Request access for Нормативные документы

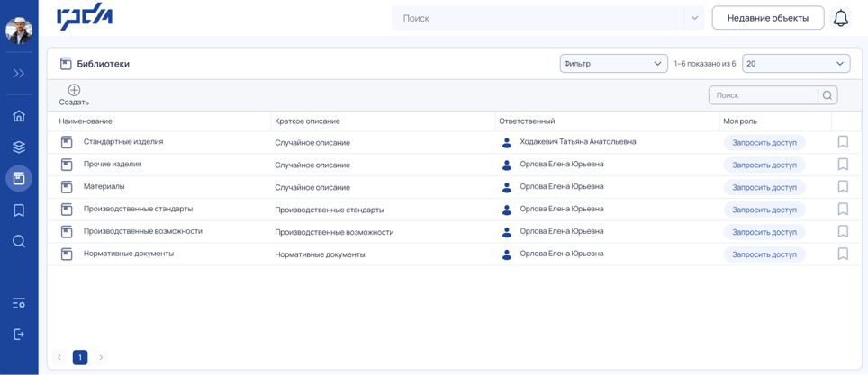[x=764, y=254]
